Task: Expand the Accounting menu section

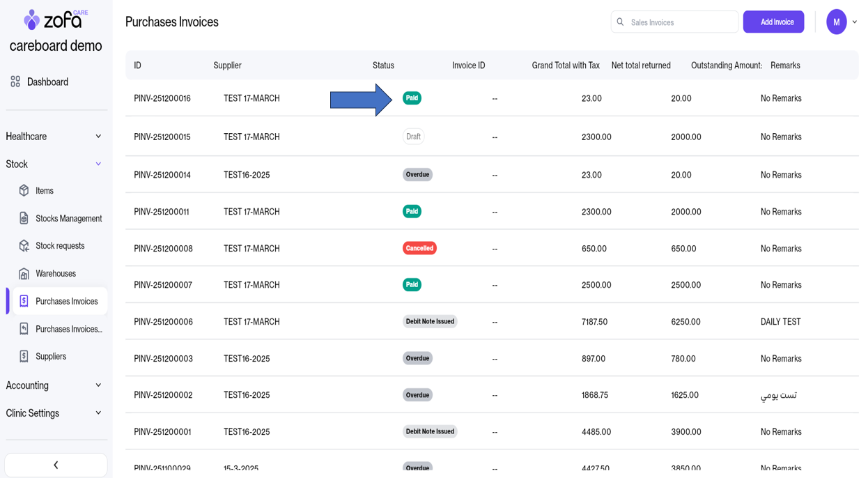Action: 98,385
